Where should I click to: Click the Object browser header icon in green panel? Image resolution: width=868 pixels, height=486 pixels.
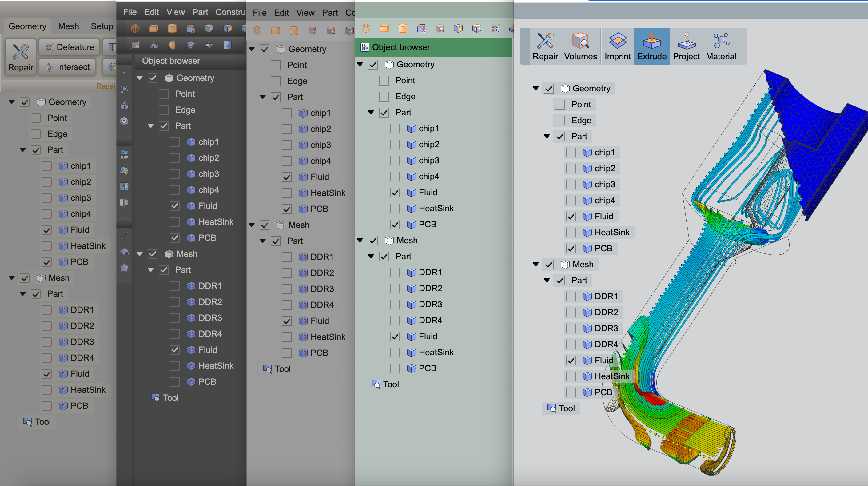click(x=364, y=47)
